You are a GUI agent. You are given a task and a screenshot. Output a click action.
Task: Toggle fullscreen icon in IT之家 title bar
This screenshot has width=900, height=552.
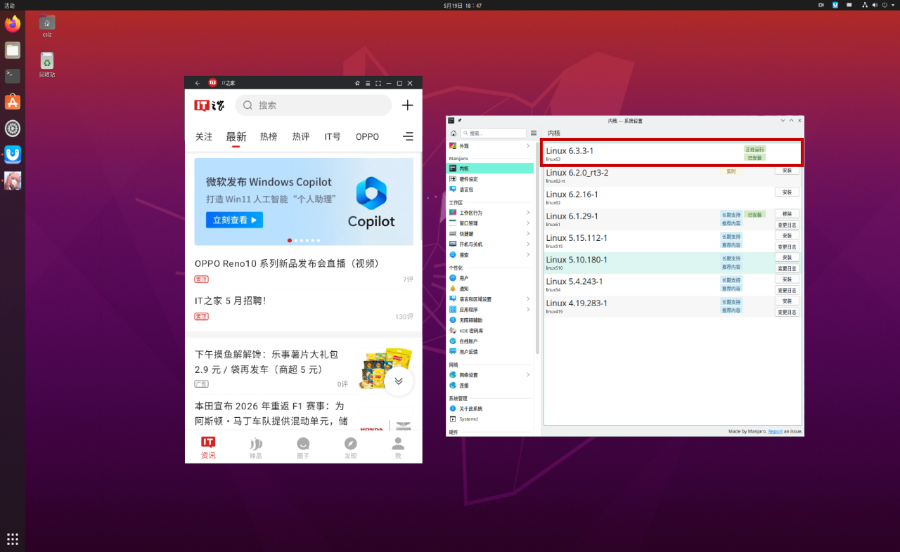378,83
